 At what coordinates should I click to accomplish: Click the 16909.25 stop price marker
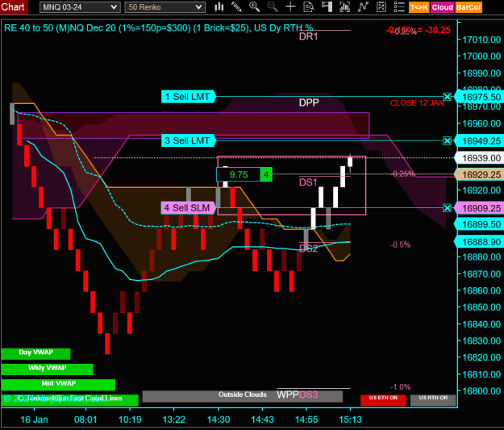[x=480, y=208]
